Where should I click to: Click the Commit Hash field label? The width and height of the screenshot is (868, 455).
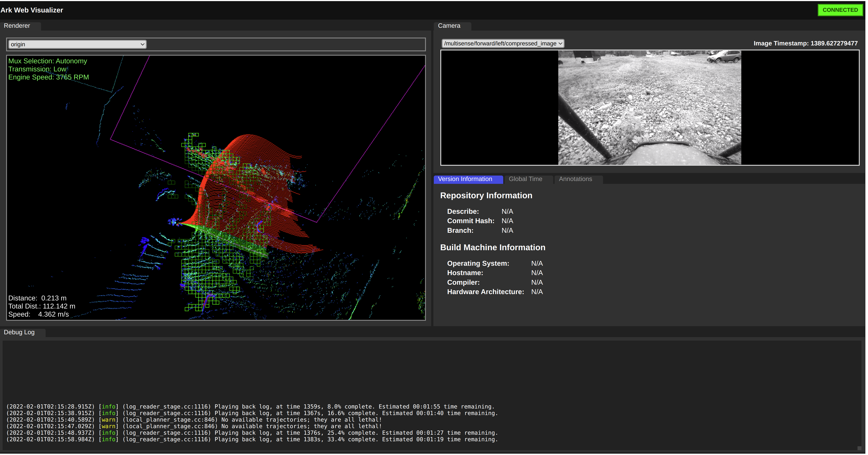click(x=471, y=221)
